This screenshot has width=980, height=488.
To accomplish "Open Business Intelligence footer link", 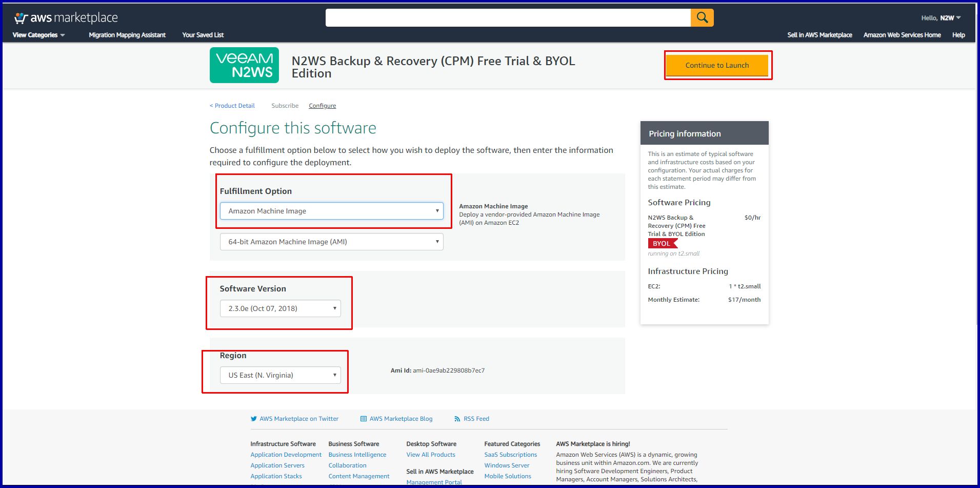I will (x=357, y=455).
